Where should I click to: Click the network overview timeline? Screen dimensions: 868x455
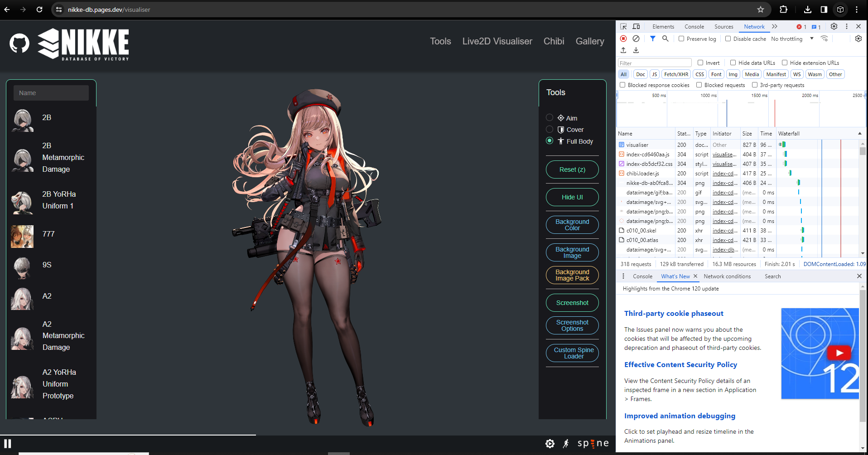[741, 109]
